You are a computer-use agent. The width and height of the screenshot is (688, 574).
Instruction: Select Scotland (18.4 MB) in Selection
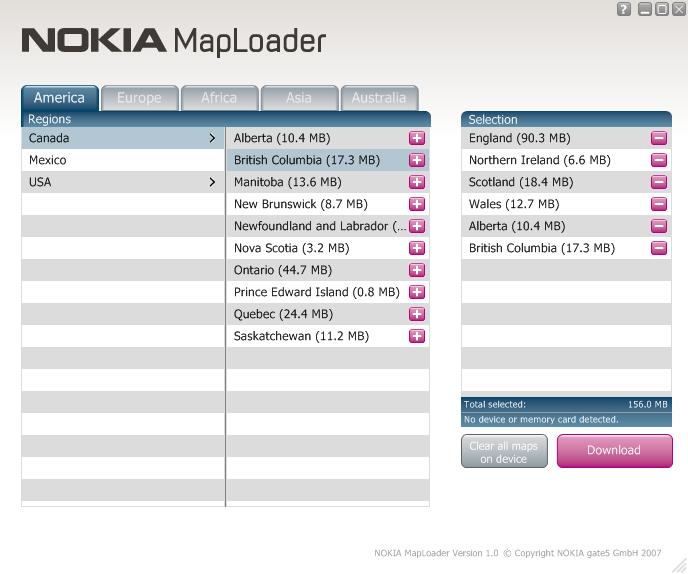pos(566,182)
